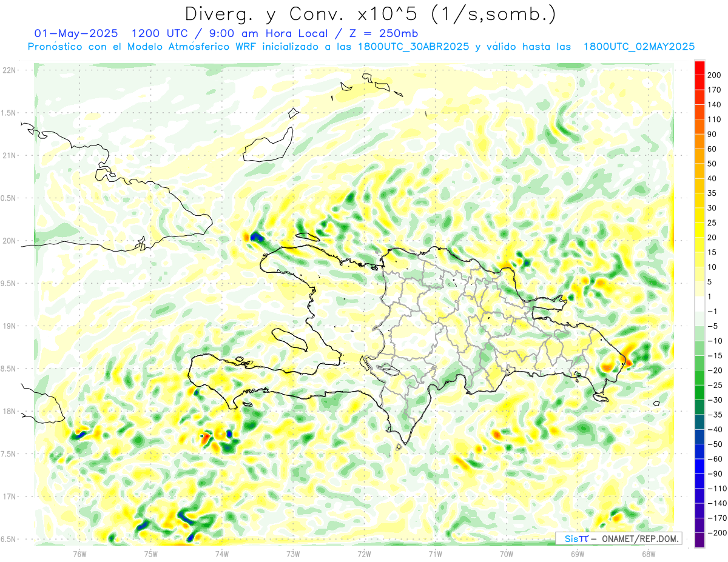This screenshot has width=728, height=562.
Task: Click positive color scale value '40'
Action: (x=713, y=178)
